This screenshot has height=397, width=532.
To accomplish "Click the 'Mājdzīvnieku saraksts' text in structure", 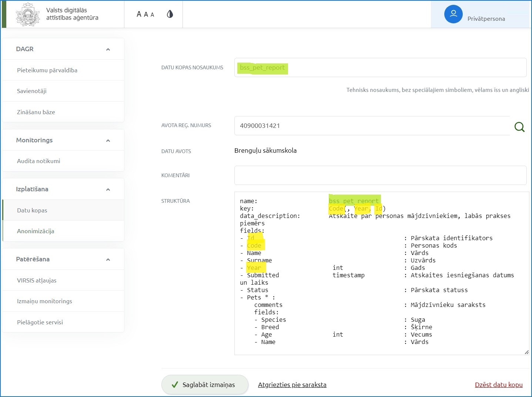I will click(448, 305).
